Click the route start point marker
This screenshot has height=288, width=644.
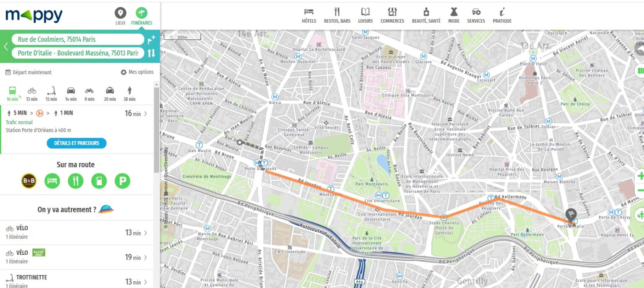(239, 143)
